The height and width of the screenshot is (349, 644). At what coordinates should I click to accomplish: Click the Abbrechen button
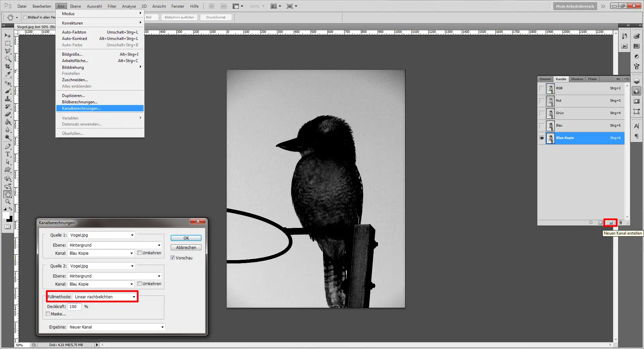click(x=185, y=247)
